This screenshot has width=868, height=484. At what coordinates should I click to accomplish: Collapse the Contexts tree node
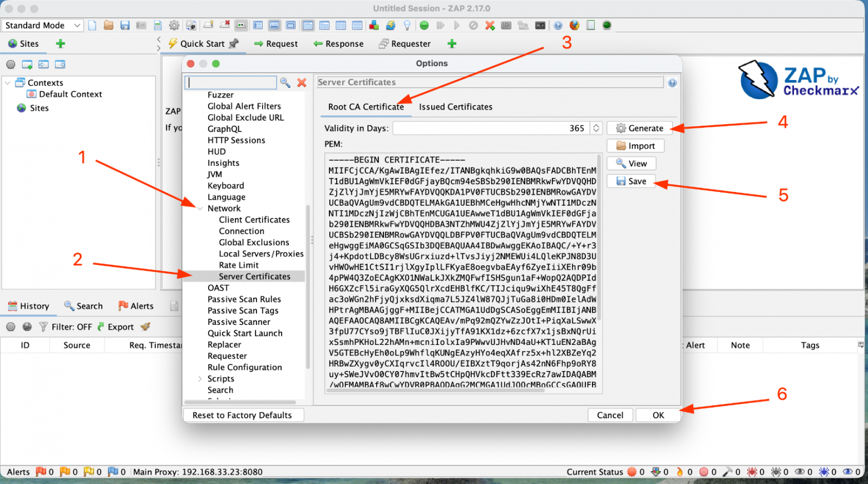click(8, 82)
